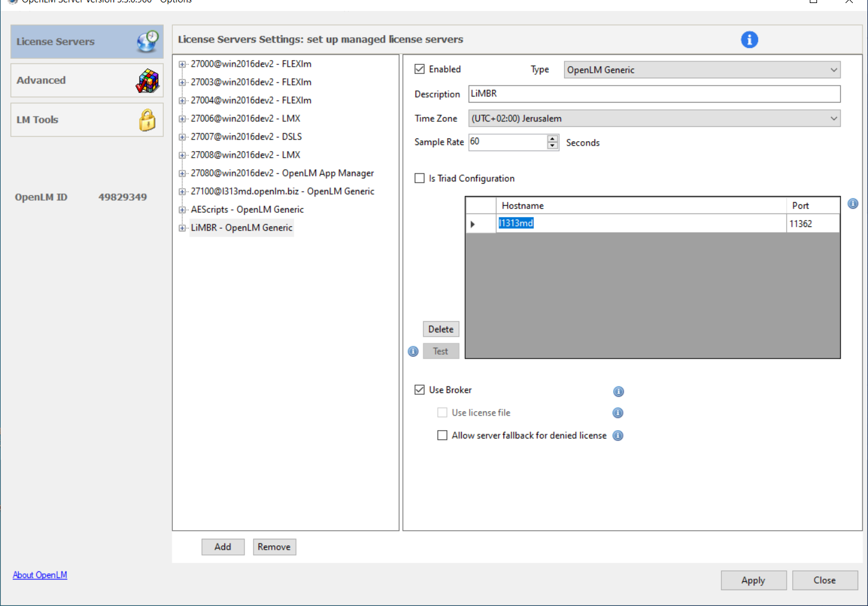Open the LM Tools section
Screen dimensions: 868x606
tap(87, 120)
